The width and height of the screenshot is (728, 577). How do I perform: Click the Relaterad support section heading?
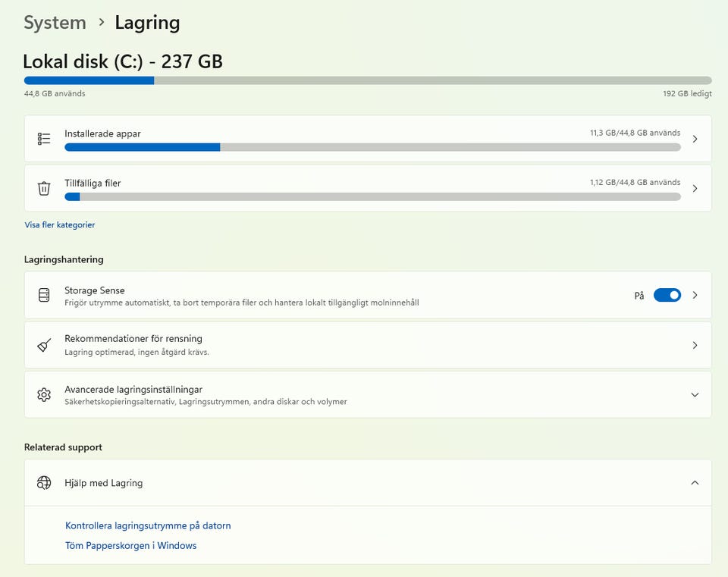[x=63, y=447]
